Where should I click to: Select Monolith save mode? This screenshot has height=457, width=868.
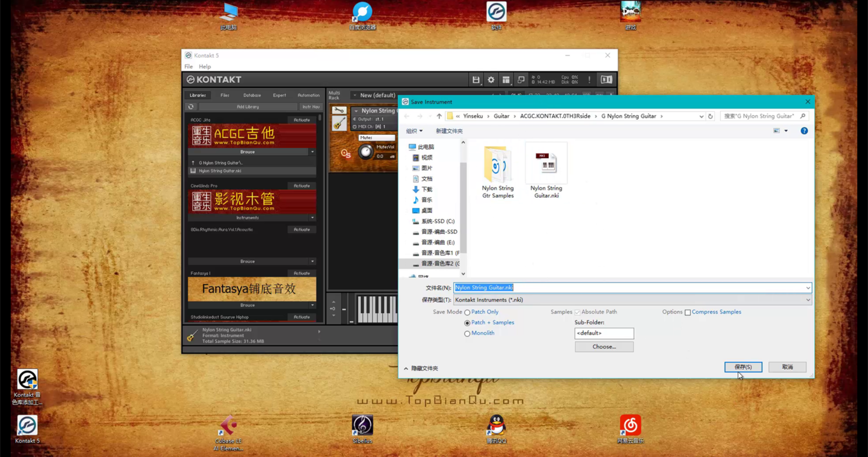pyautogui.click(x=467, y=333)
